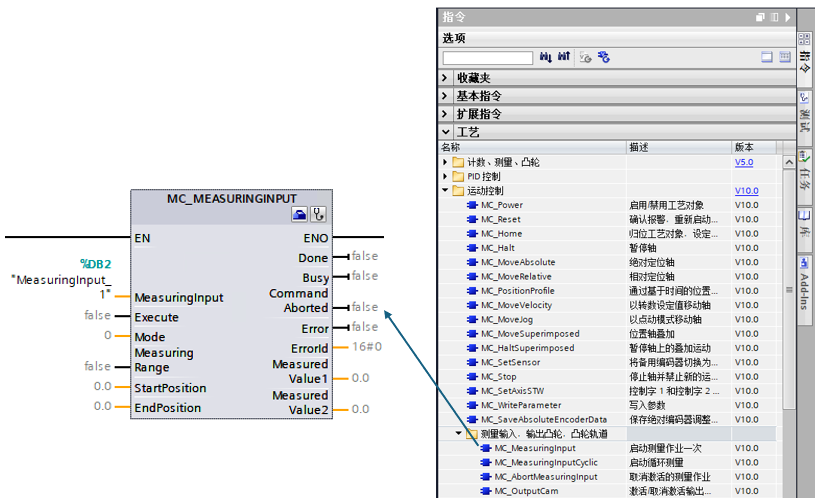Collapse the 指令 panel with the arrow icon
This screenshot has width=816, height=498.
point(787,17)
